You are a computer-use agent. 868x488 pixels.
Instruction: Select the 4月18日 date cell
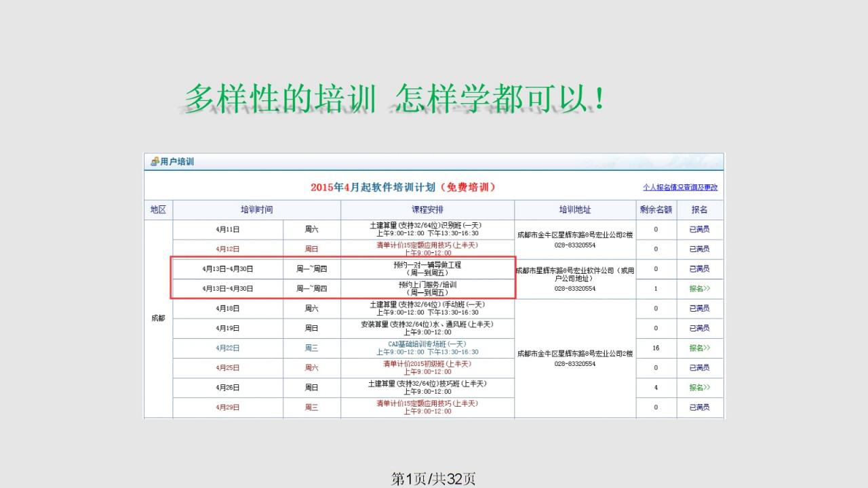[x=228, y=308]
